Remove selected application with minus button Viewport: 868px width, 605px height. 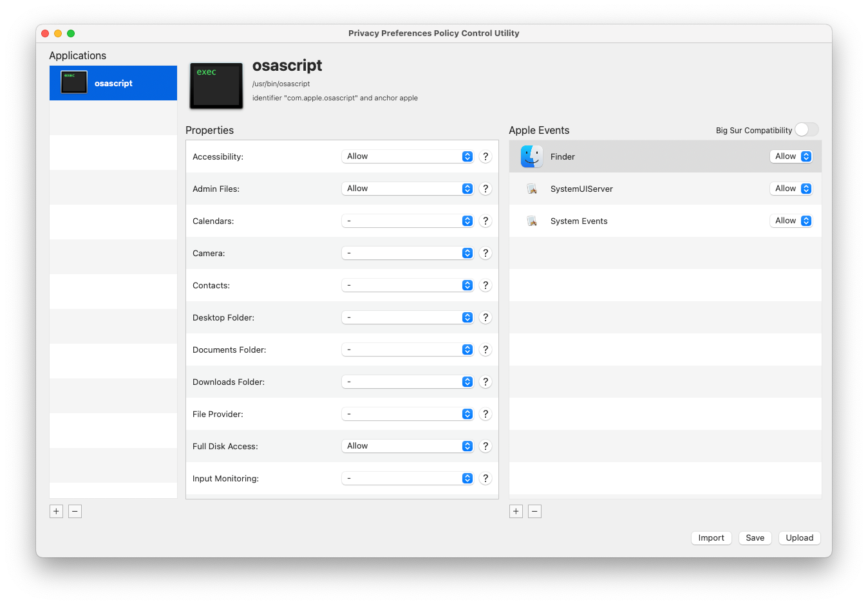click(x=75, y=511)
